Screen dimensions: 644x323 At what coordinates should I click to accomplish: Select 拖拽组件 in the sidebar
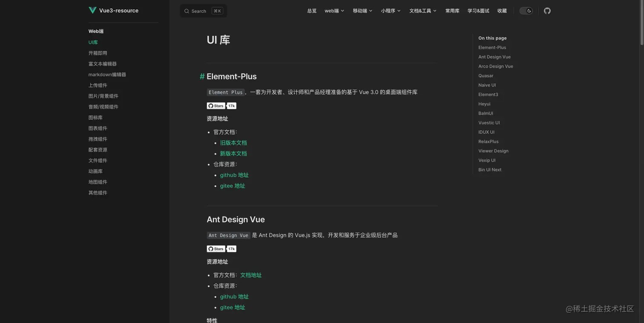[x=98, y=139]
